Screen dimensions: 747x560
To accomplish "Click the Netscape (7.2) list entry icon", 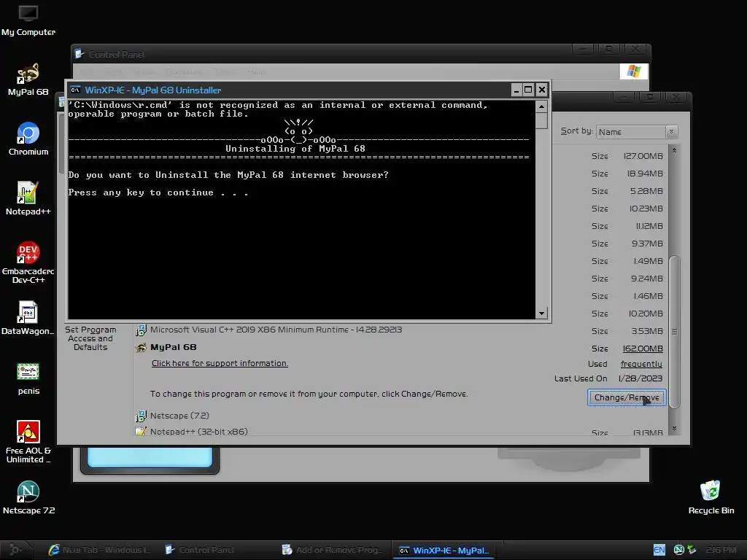I will [141, 416].
